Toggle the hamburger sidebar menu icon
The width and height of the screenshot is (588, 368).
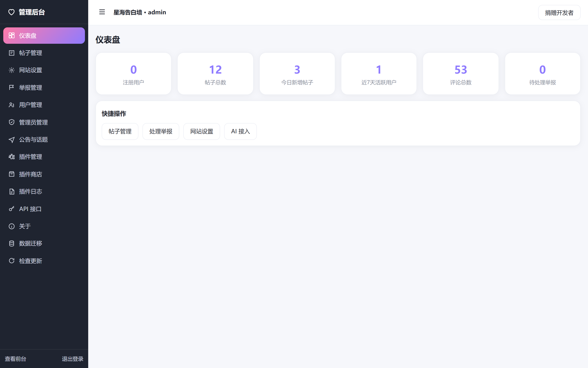coord(102,12)
